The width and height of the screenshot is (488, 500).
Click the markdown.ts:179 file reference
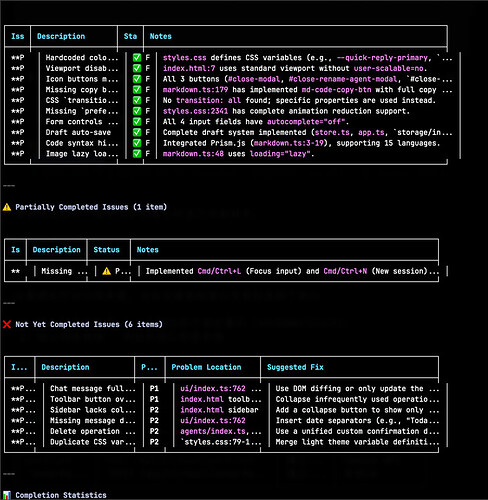(x=195, y=90)
